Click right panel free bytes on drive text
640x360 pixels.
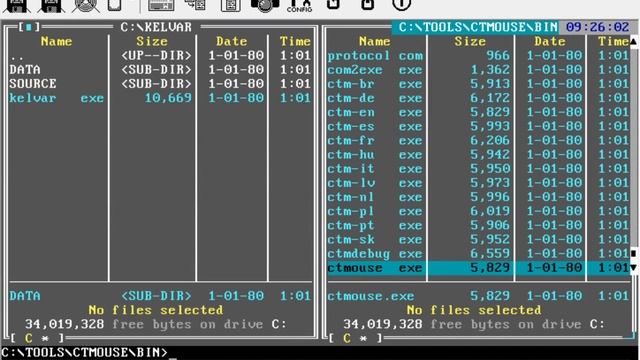474,324
